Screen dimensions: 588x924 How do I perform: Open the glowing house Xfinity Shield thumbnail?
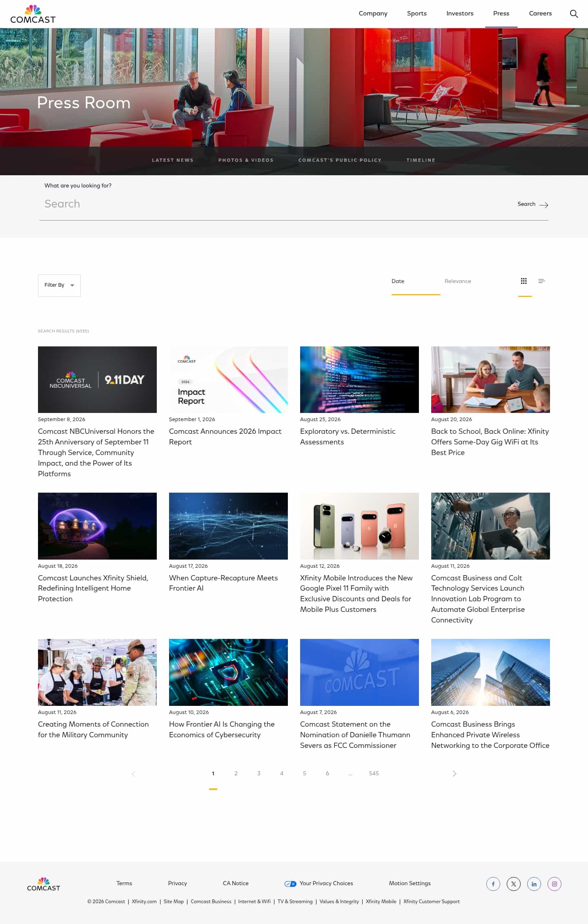97,526
